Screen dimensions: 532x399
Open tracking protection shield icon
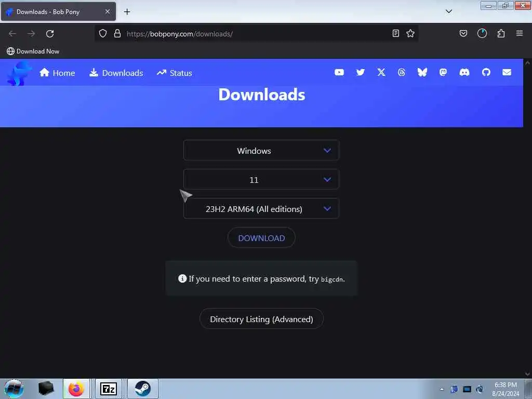pos(103,33)
